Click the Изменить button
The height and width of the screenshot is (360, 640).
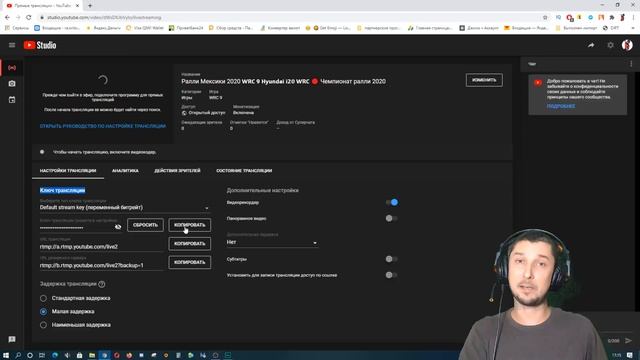[484, 80]
